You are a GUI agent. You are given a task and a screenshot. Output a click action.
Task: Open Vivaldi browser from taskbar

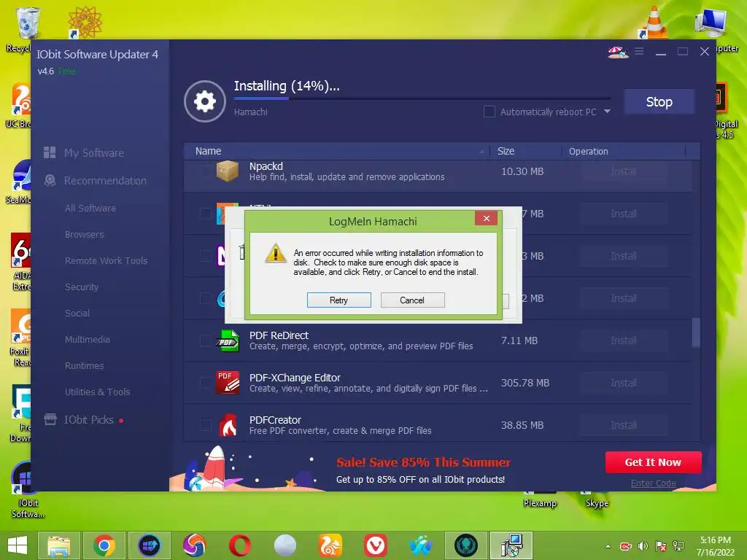click(x=376, y=545)
